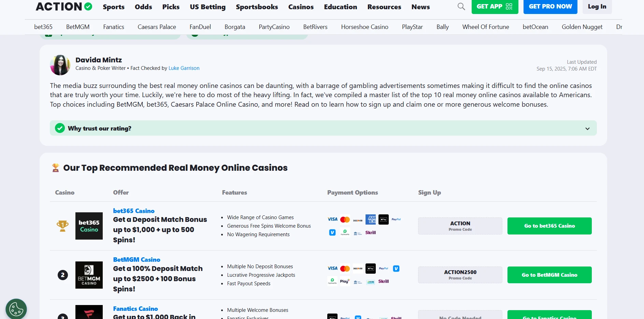The height and width of the screenshot is (319, 644).
Task: Click the Venmo icon in BetMGM row
Action: tap(396, 269)
